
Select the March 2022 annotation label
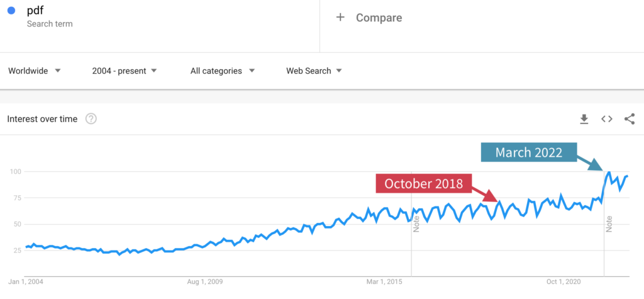click(528, 152)
